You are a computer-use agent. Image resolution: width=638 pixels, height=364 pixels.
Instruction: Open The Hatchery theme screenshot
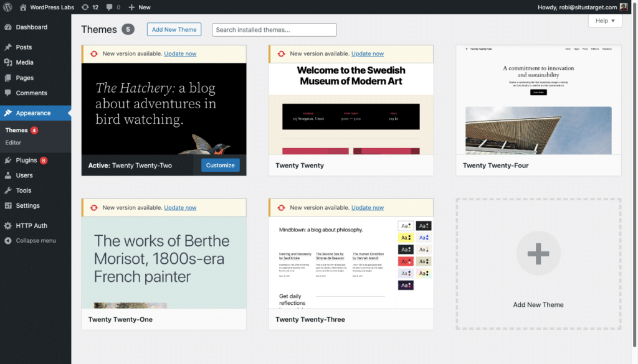point(164,109)
